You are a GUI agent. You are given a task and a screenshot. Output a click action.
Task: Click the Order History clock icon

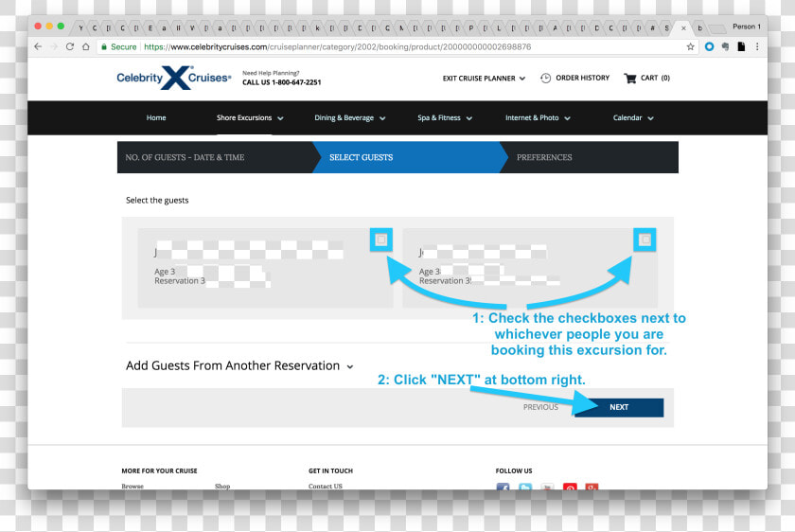[x=545, y=79]
